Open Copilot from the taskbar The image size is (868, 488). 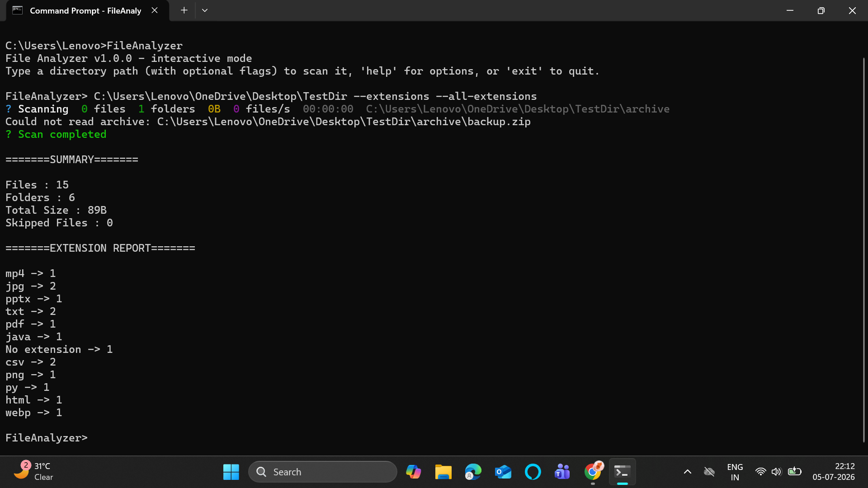(413, 472)
